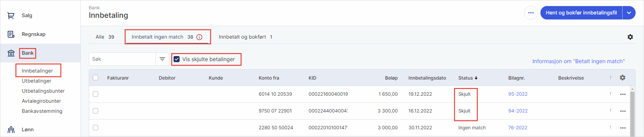Open the three-dot menu beside Hent og bokfør

click(x=531, y=13)
